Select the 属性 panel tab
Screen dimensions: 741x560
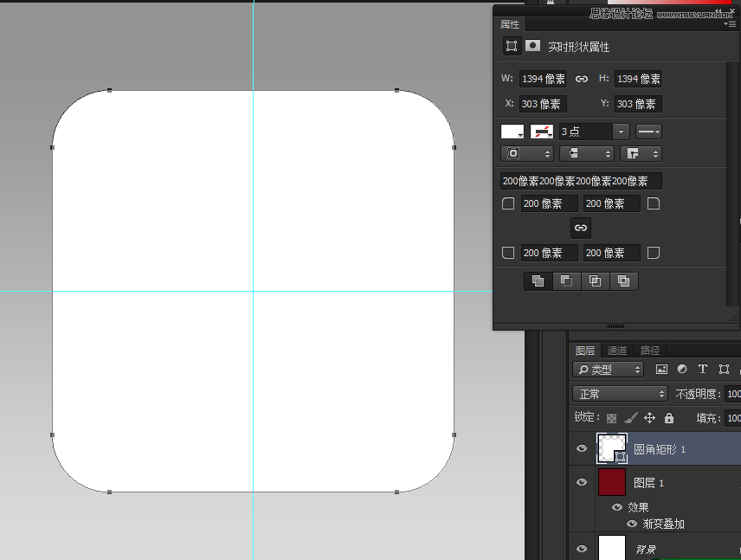(510, 24)
